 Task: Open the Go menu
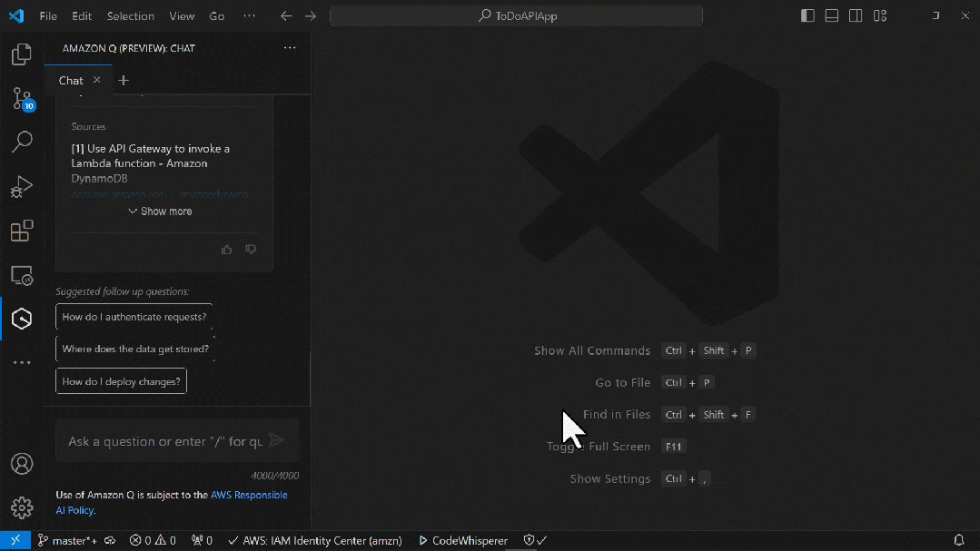pos(217,16)
